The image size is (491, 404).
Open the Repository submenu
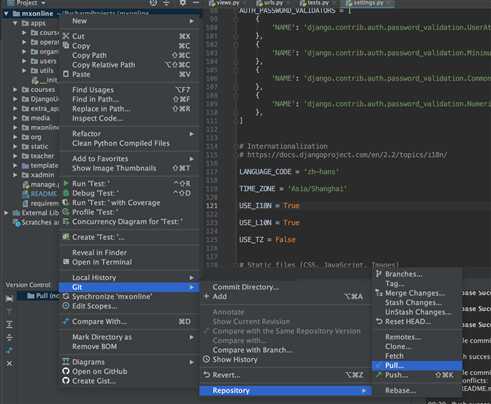click(x=286, y=390)
